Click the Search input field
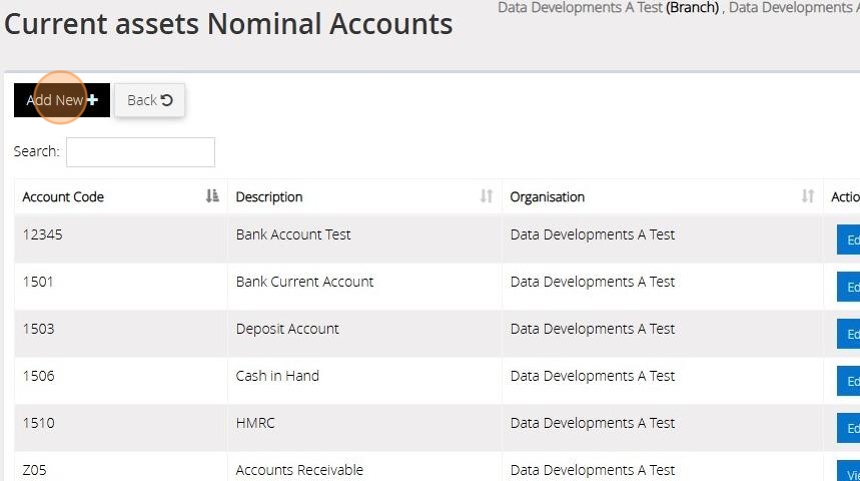This screenshot has height=481, width=860. point(140,152)
